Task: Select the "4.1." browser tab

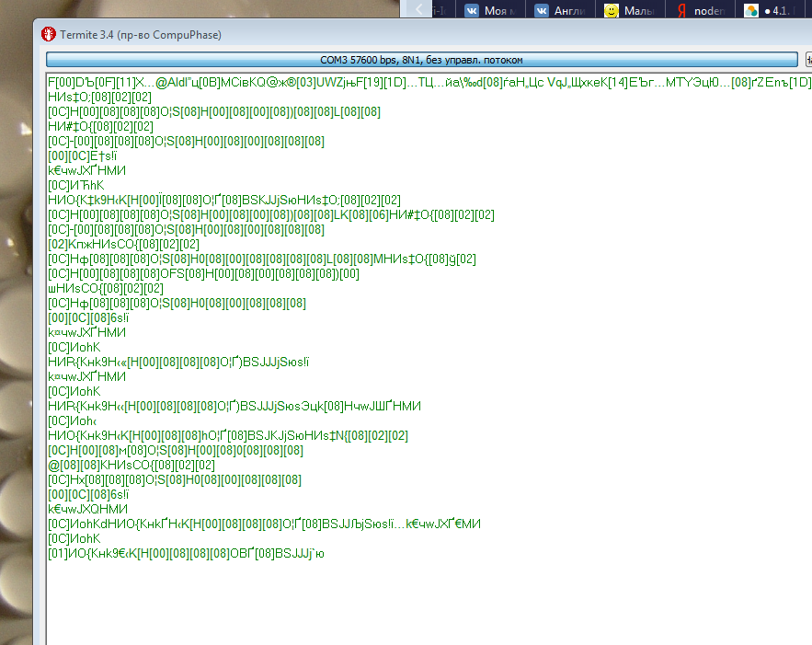Action: 770,10
